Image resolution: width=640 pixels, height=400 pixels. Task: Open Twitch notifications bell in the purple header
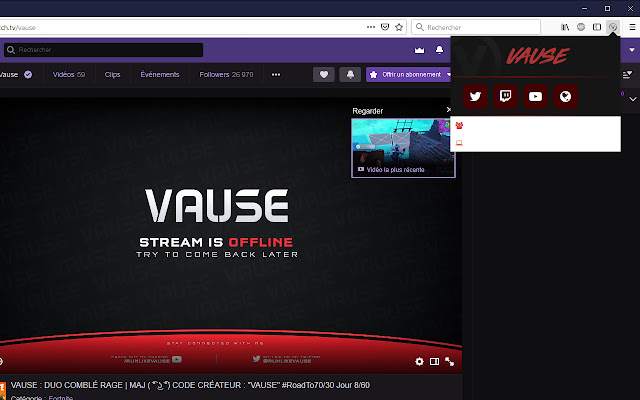439,50
